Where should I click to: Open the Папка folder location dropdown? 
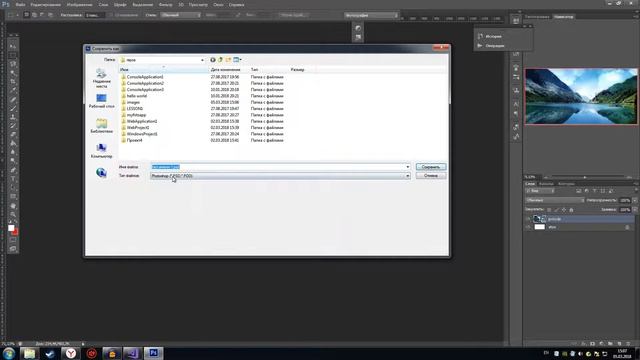(162, 60)
